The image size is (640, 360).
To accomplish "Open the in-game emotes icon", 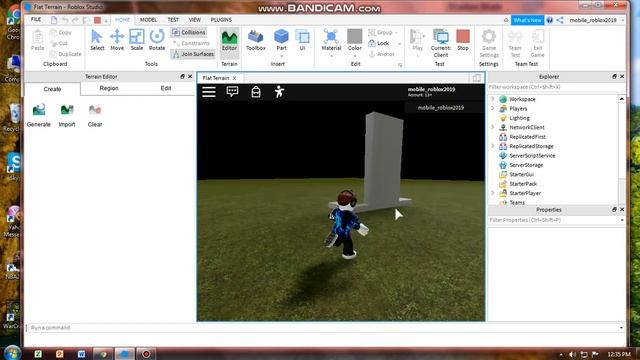I will [x=279, y=92].
